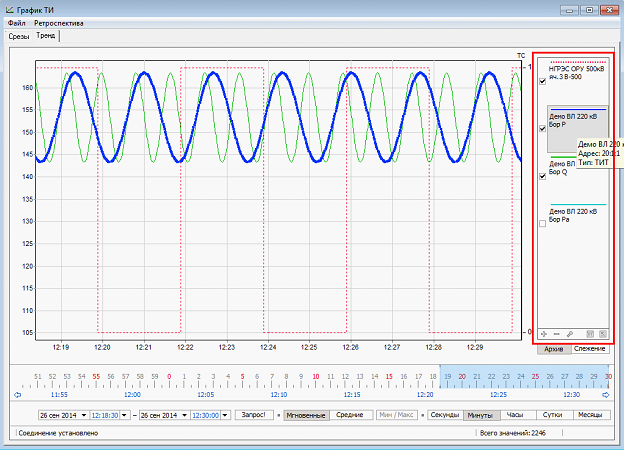
Task: Expand the end date dropdown
Action: (183, 414)
